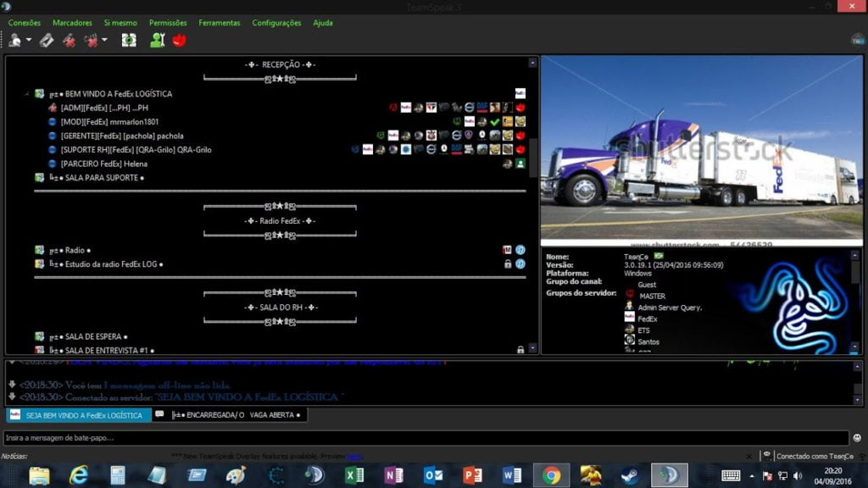Open the Conexões menu
Viewport: 868px width, 488px height.
25,23
